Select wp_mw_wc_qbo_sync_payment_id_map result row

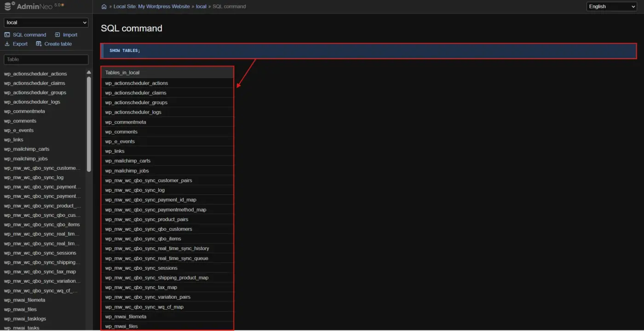point(167,200)
